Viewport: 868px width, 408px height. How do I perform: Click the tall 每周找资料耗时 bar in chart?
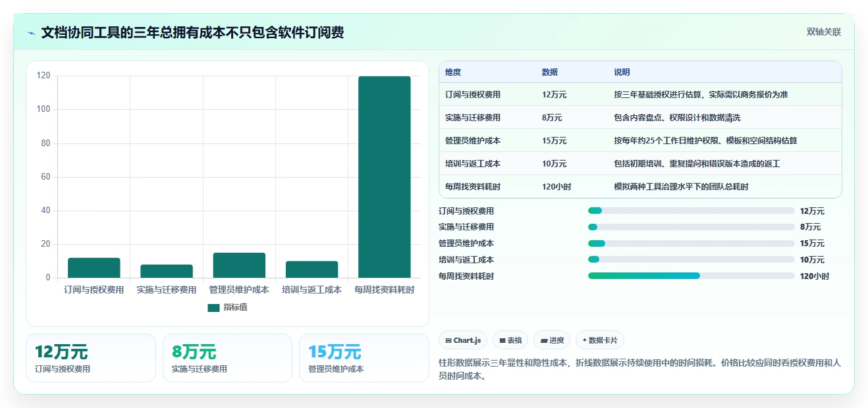pyautogui.click(x=385, y=177)
